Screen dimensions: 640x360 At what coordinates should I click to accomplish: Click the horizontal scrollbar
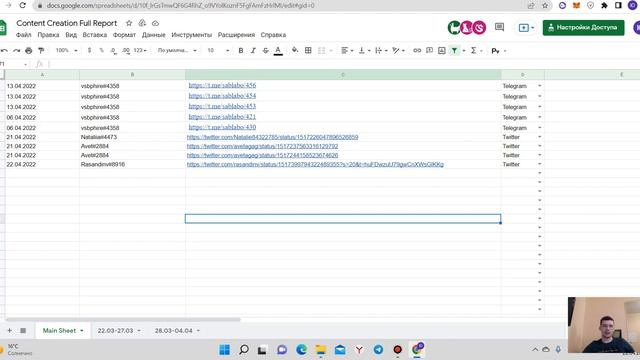pos(122,320)
